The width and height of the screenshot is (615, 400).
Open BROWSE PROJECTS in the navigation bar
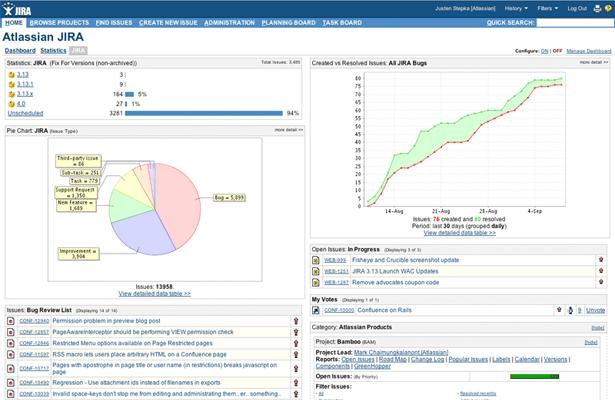tap(59, 23)
